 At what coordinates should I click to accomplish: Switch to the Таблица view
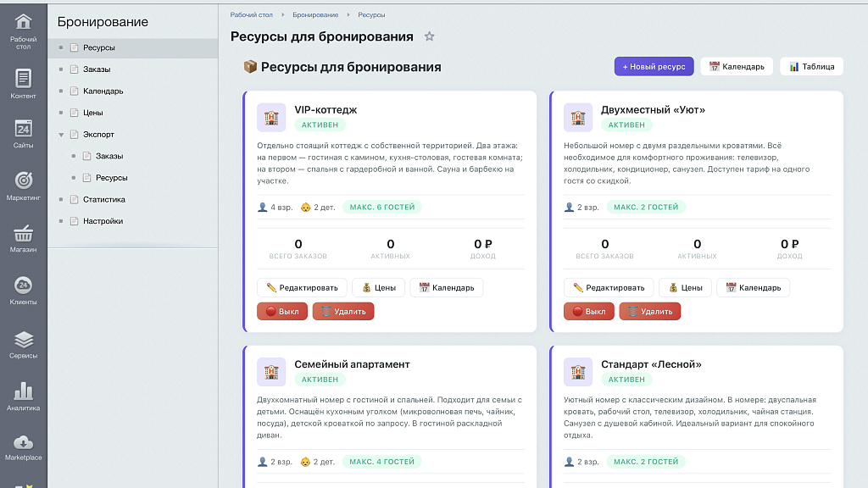pyautogui.click(x=811, y=66)
